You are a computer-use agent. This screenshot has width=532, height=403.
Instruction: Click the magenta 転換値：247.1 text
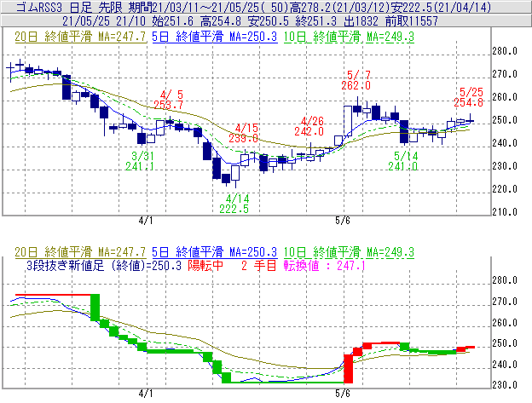325,265
